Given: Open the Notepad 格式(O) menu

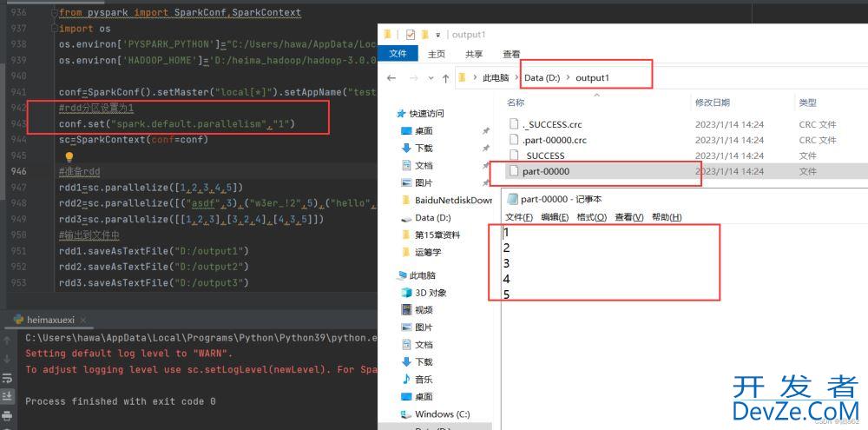Looking at the screenshot, I should click(592, 217).
